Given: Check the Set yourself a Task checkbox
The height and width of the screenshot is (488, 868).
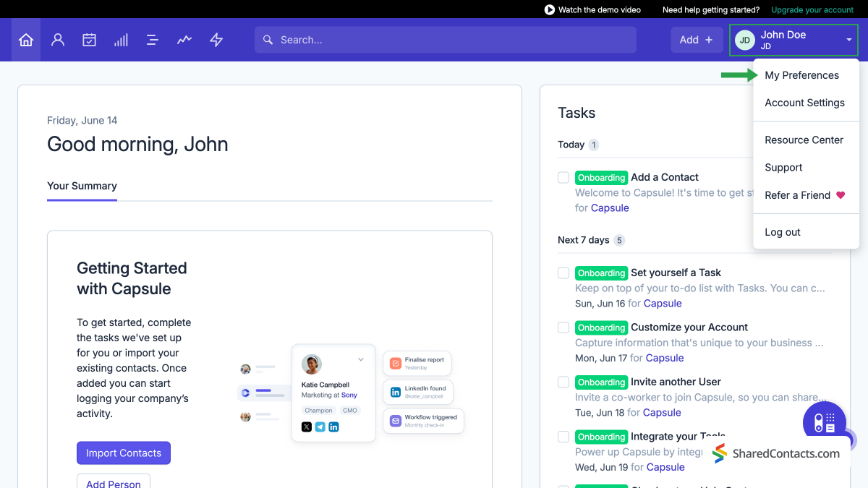Looking at the screenshot, I should [563, 273].
